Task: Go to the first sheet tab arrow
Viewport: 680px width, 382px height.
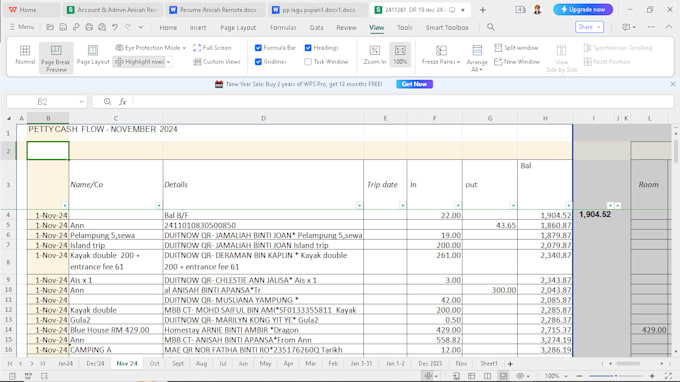Action: (x=10, y=363)
